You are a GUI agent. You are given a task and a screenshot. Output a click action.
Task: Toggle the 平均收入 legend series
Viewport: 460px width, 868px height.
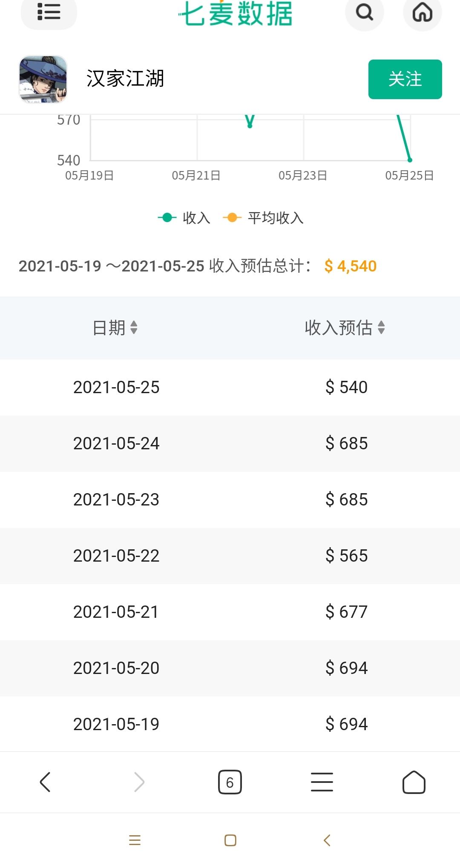tap(263, 218)
